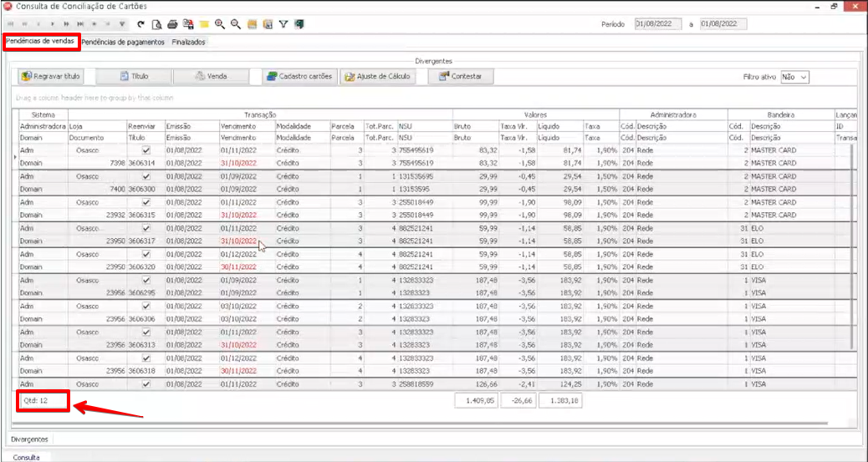
Task: Click título cell 3606313
Action: point(146,345)
